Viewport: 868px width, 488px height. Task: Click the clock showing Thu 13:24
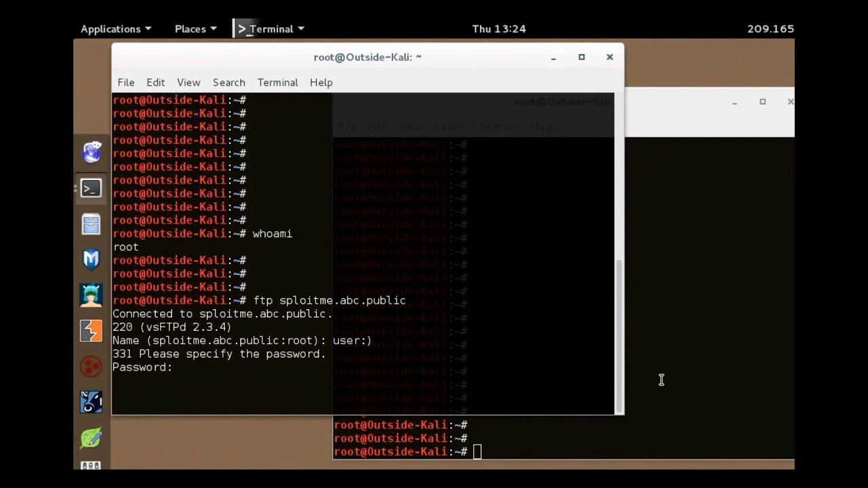point(499,28)
